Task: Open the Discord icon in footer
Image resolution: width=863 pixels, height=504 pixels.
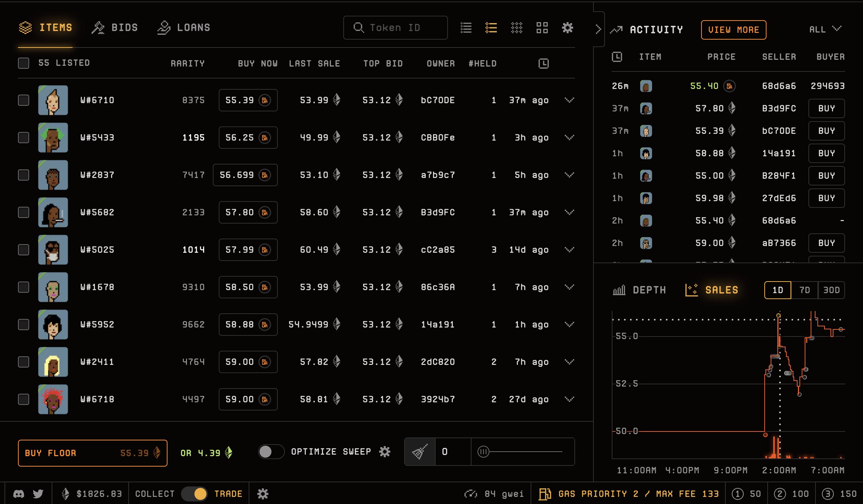Action: click(x=19, y=494)
